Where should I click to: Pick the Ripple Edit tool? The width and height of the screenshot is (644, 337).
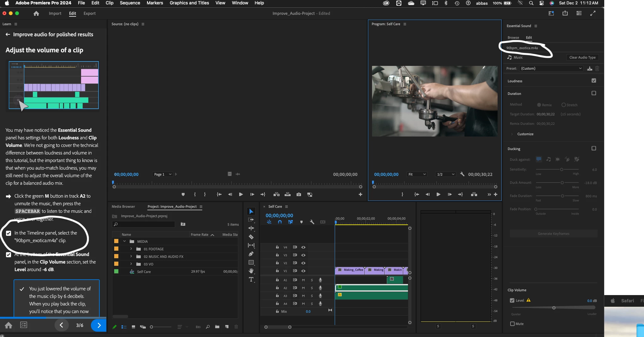click(x=251, y=228)
